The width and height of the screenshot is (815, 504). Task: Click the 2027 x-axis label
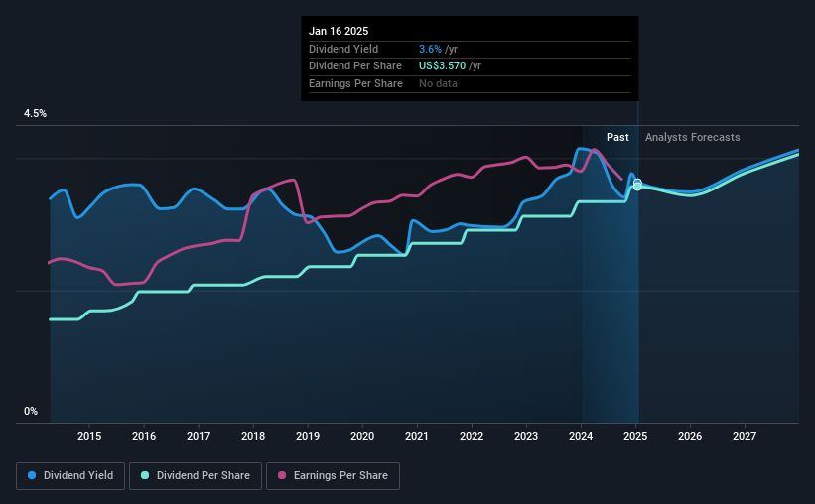[x=745, y=436]
